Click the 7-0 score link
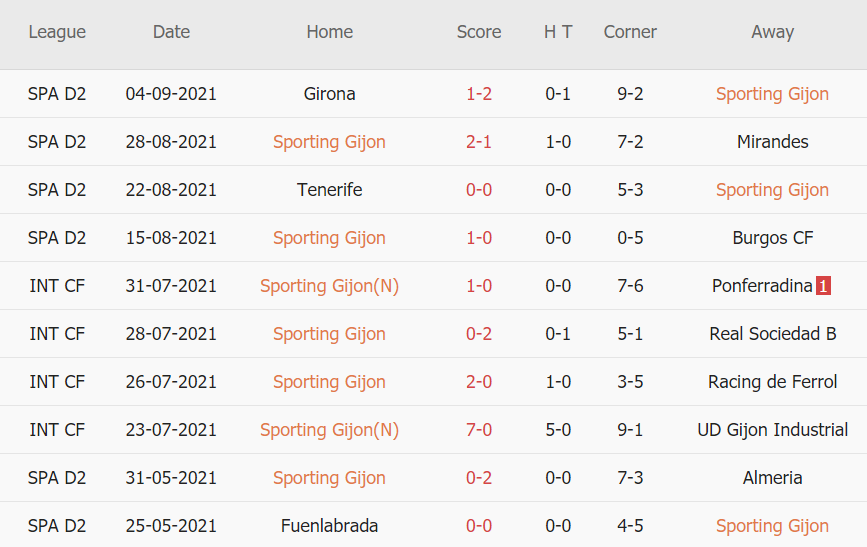 pyautogui.click(x=479, y=430)
